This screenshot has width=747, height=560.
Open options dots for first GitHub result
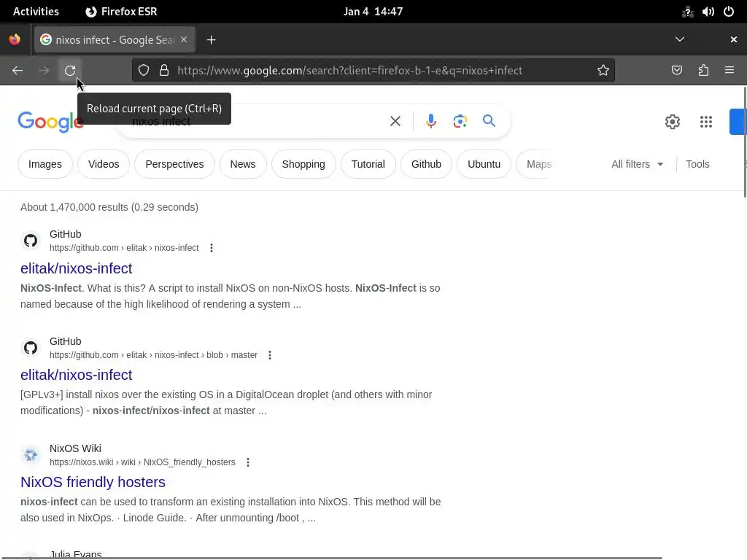pyautogui.click(x=212, y=248)
